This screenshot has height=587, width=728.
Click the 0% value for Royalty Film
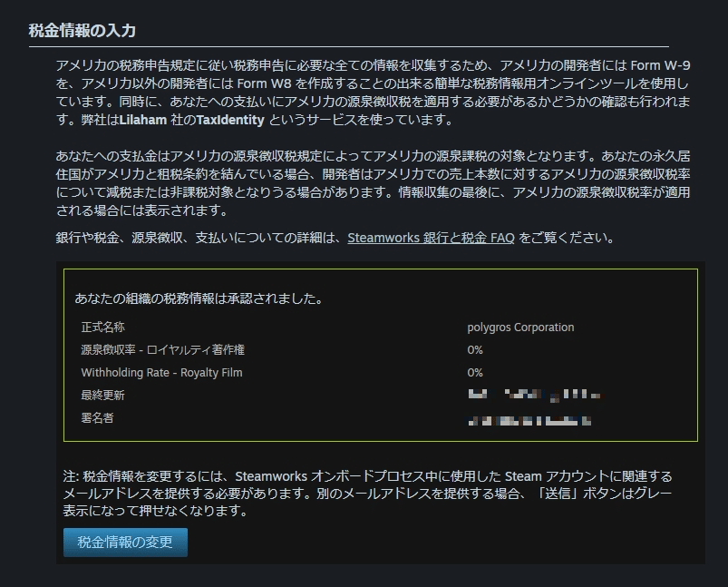[x=475, y=372]
